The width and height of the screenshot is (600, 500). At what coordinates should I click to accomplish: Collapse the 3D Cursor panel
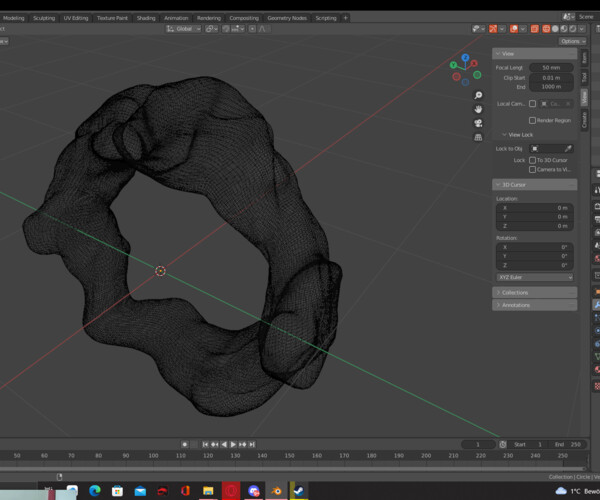click(535, 185)
